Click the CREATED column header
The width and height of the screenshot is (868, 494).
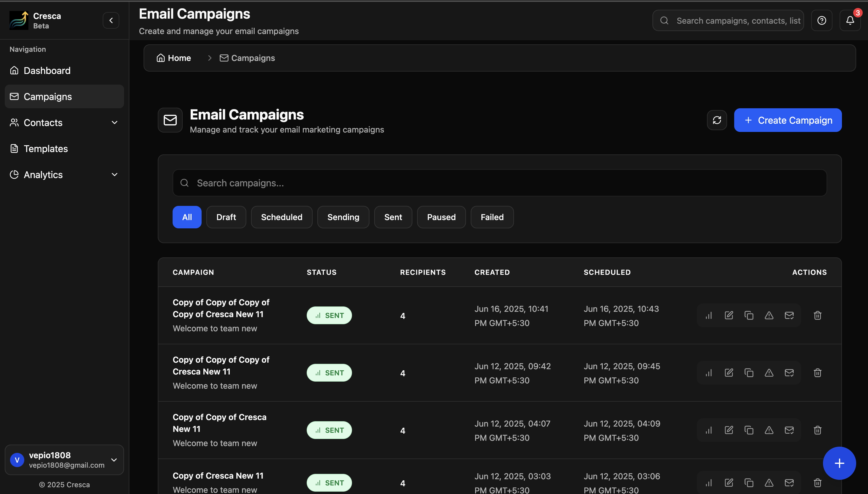coord(492,272)
